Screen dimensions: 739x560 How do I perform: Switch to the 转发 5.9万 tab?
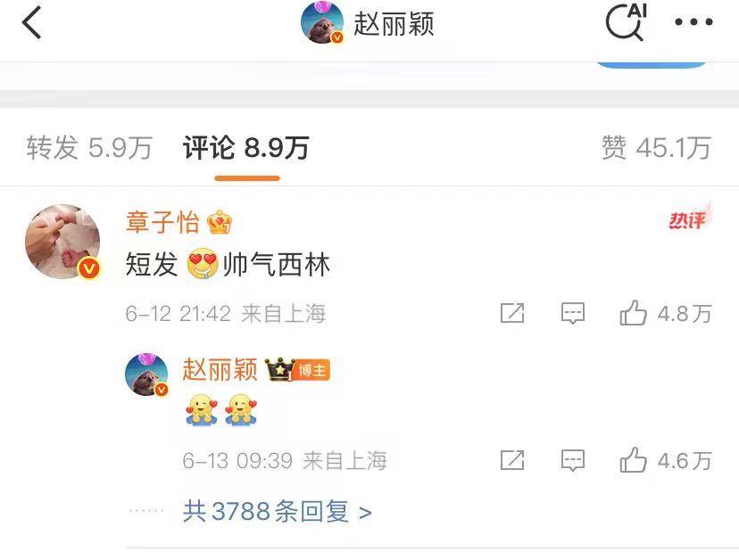click(x=89, y=148)
